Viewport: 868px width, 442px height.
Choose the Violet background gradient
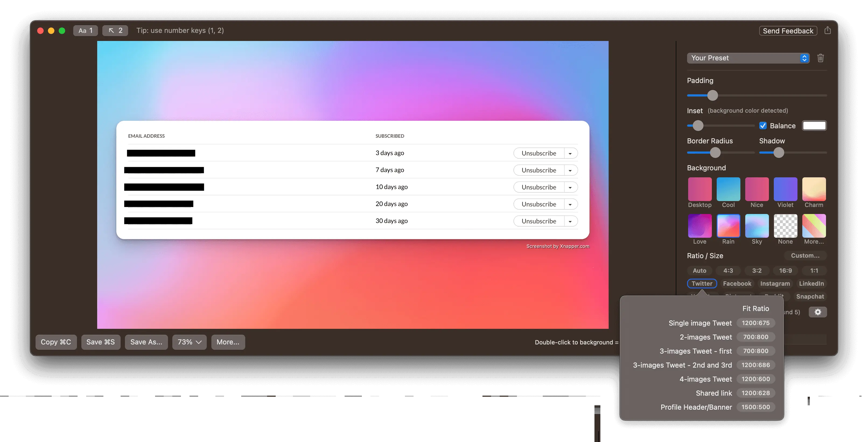[785, 189]
